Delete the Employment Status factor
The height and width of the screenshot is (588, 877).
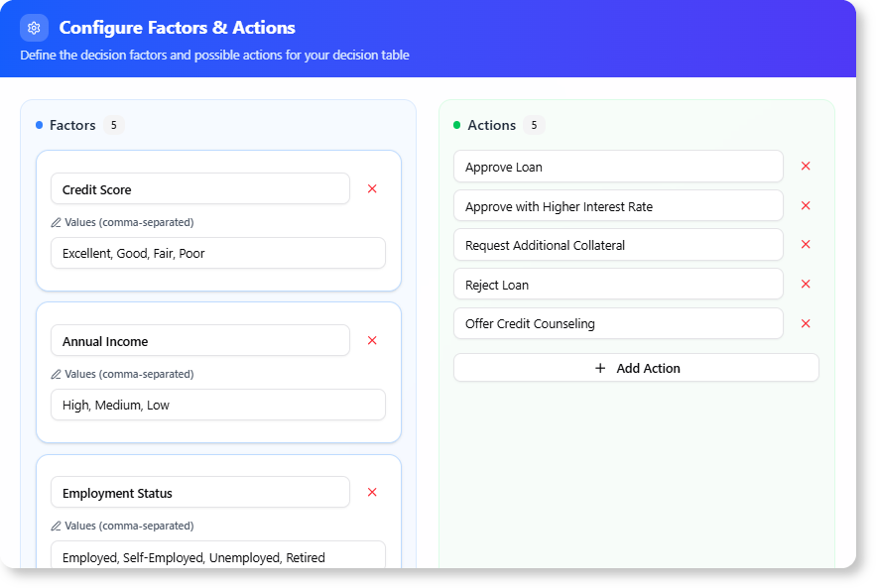tap(372, 492)
